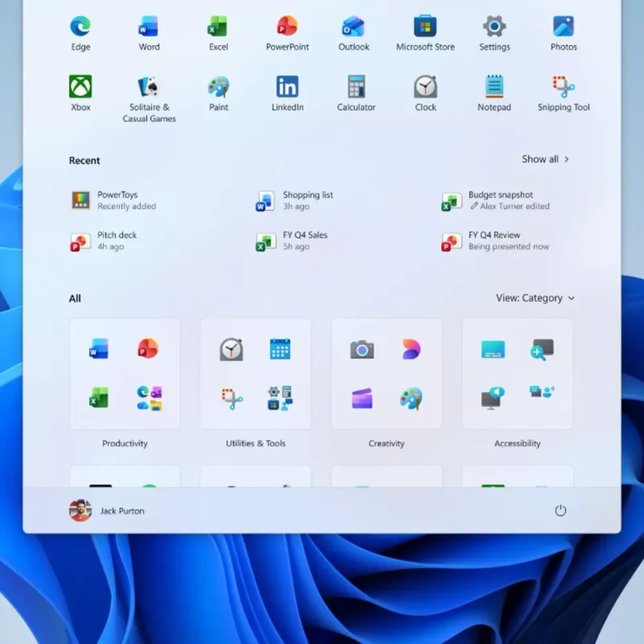
Task: Open Narrator icon in Accessibility folder
Action: pyautogui.click(x=493, y=398)
